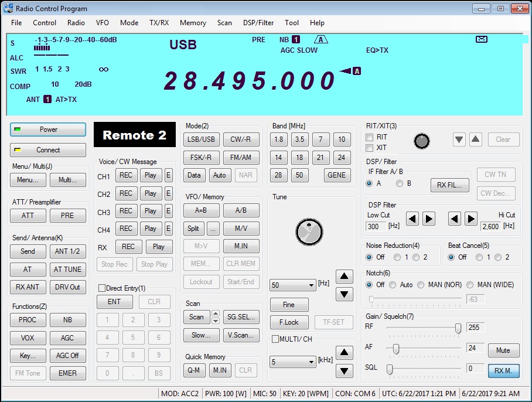The height and width of the screenshot is (402, 532).
Task: Click the EMER functions button
Action: (67, 373)
